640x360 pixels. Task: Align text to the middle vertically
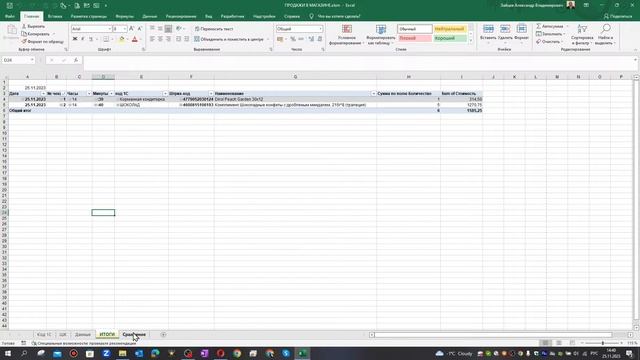(x=160, y=29)
